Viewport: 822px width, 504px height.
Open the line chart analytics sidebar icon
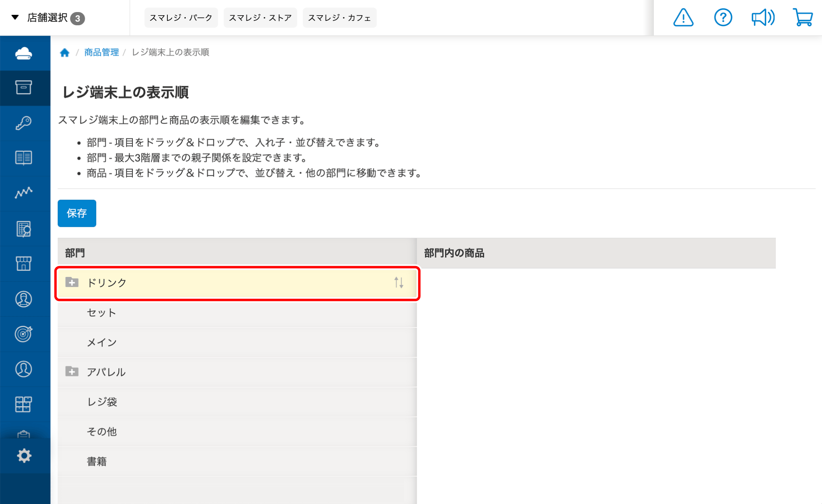(24, 193)
